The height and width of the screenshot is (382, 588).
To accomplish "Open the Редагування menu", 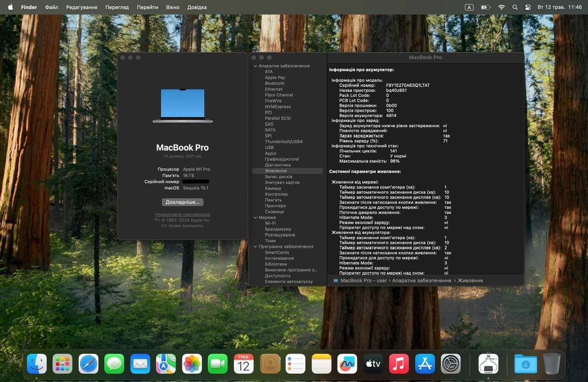I will coord(81,7).
